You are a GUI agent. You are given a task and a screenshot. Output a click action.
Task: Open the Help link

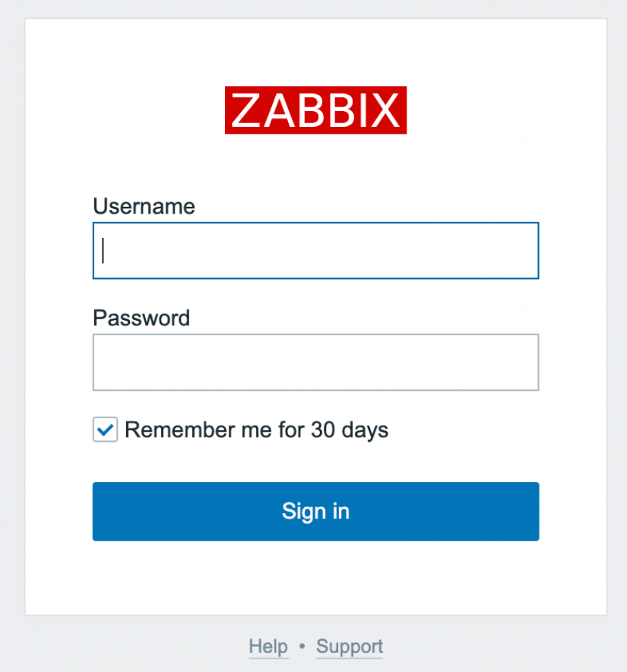click(x=268, y=647)
